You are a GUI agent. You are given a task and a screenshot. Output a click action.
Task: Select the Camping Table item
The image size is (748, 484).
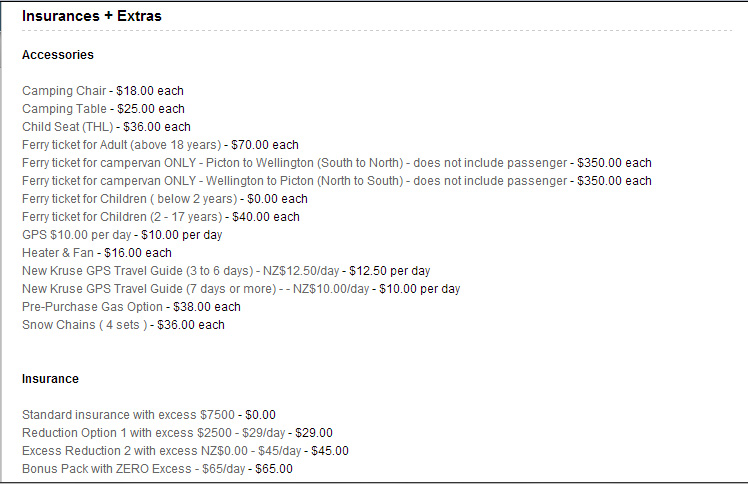64,109
